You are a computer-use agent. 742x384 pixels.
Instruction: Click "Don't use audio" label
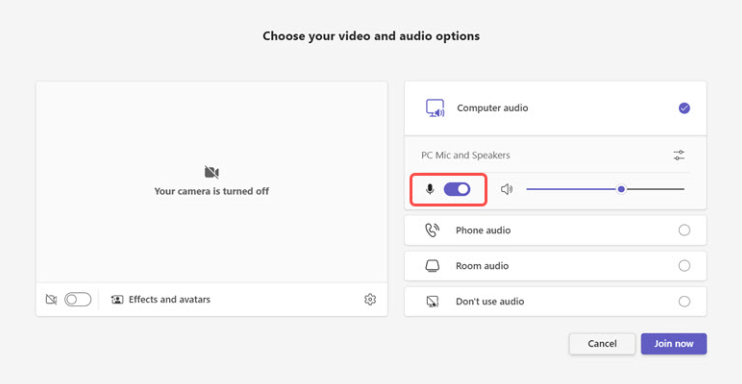490,302
